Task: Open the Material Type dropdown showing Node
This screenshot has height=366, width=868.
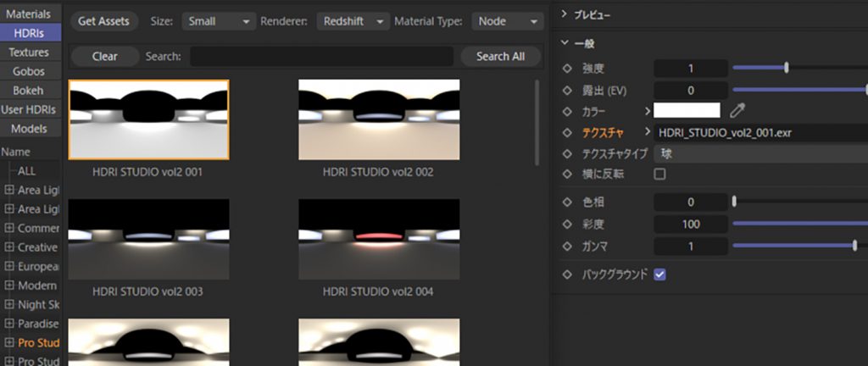Action: pyautogui.click(x=506, y=21)
